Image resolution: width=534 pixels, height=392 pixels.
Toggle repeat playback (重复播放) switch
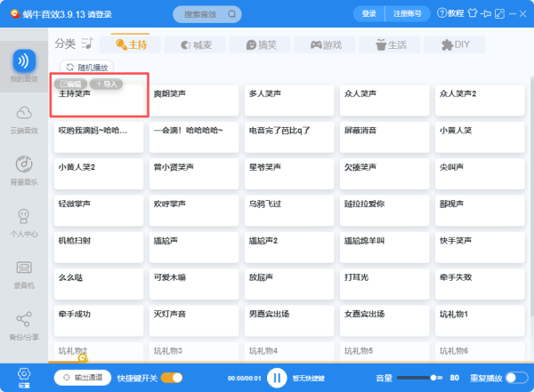tap(516, 378)
